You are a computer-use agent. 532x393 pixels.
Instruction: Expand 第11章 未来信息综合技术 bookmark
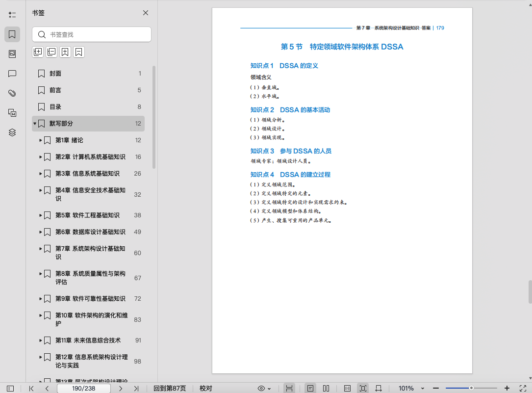(40, 341)
